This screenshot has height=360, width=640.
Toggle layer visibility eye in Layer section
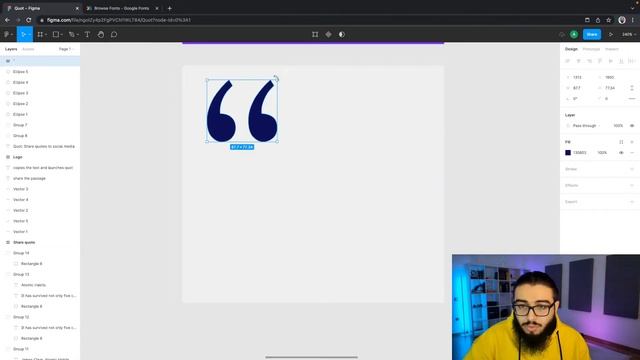point(632,126)
